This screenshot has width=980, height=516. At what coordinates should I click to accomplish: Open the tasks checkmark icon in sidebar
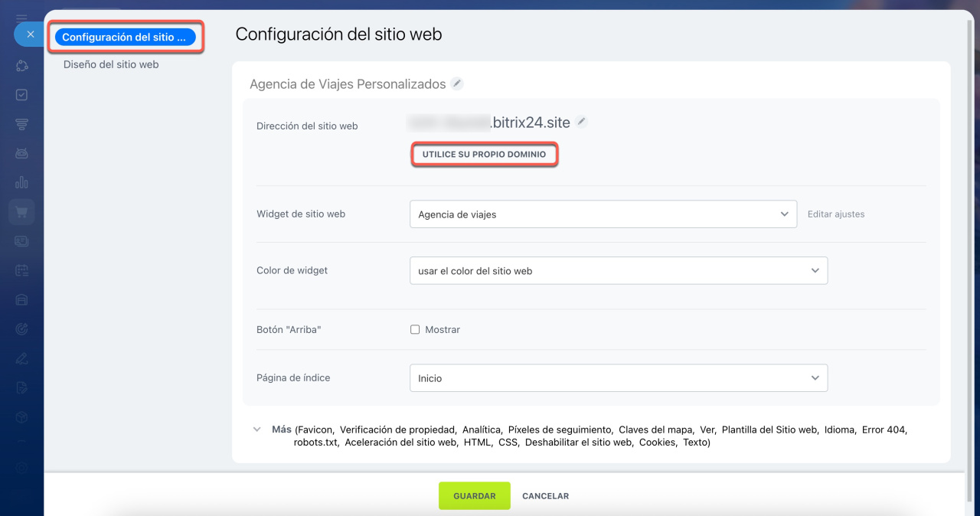point(21,95)
